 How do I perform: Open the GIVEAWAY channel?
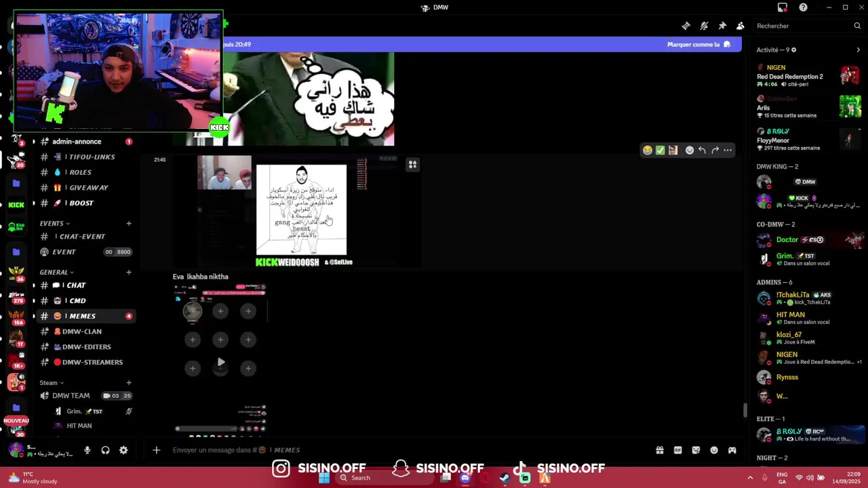tap(85, 188)
